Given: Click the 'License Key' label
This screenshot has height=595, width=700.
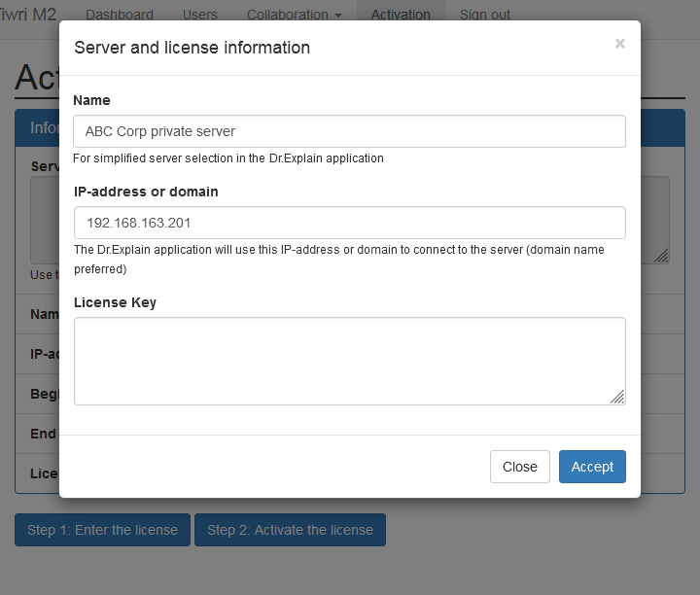Looking at the screenshot, I should coord(115,302).
